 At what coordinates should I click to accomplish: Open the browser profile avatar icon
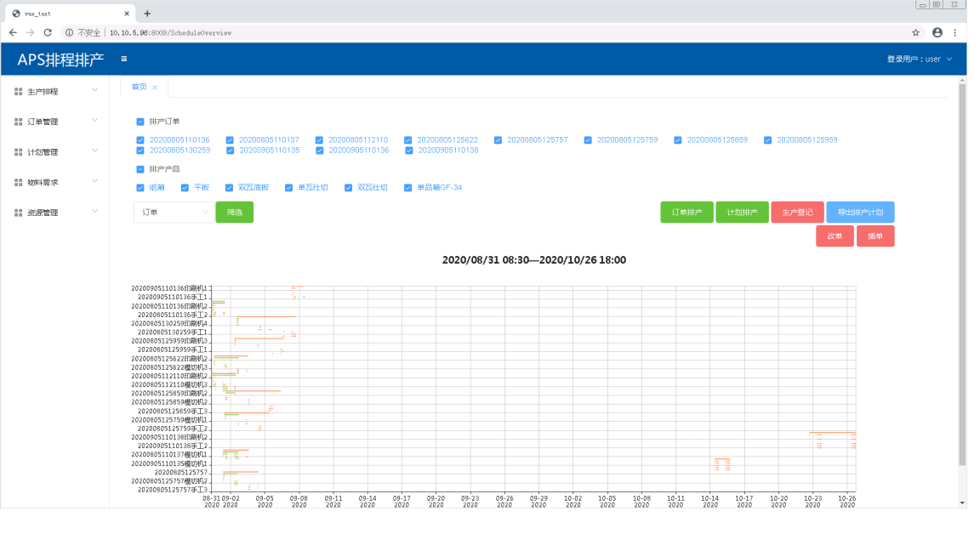click(x=937, y=32)
